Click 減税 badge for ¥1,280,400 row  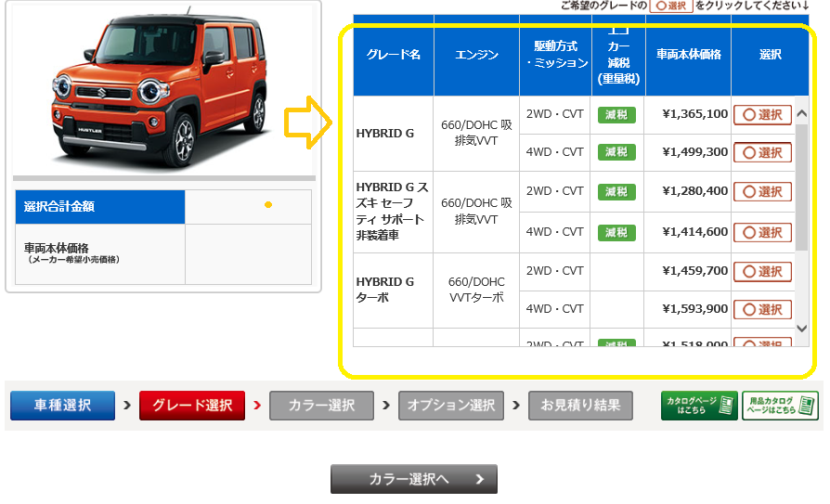[x=616, y=191]
